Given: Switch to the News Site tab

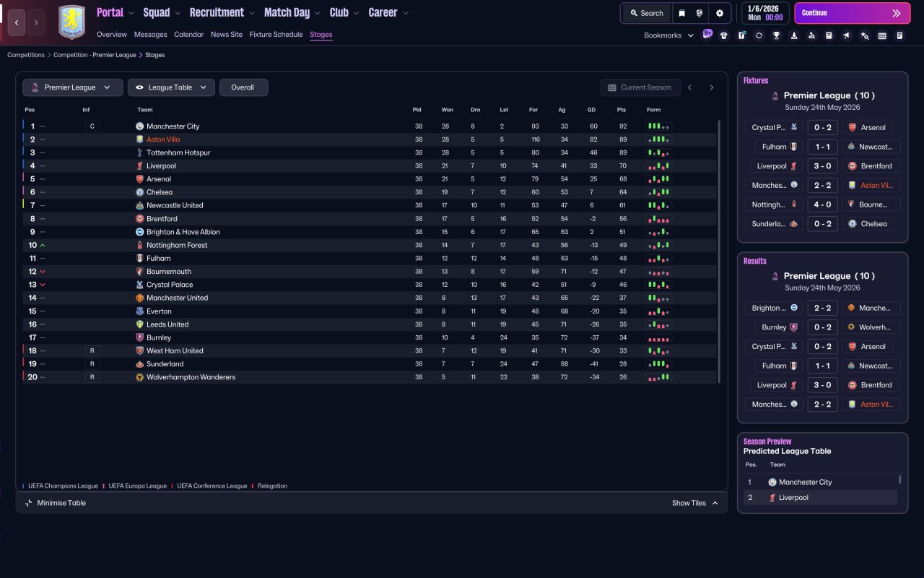Looking at the screenshot, I should pyautogui.click(x=227, y=35).
